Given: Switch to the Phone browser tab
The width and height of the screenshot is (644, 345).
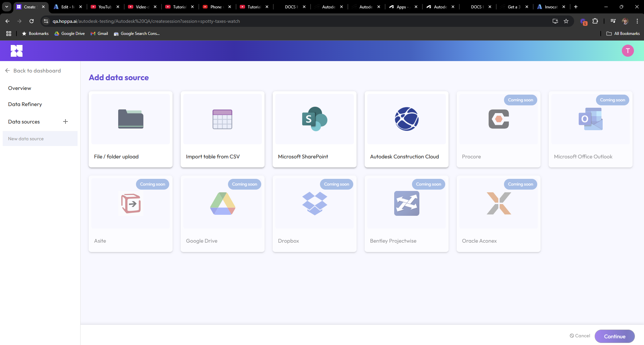Looking at the screenshot, I should click(217, 7).
